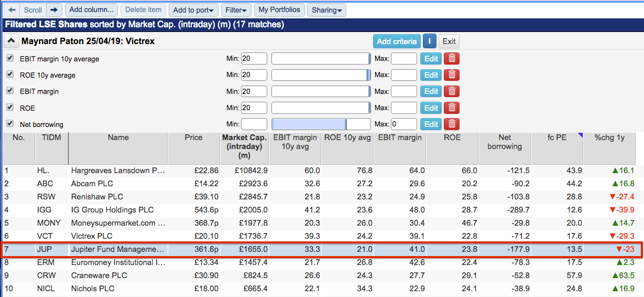This screenshot has height=297, width=644.
Task: Delete the EBIT margin criterion
Action: (x=452, y=91)
